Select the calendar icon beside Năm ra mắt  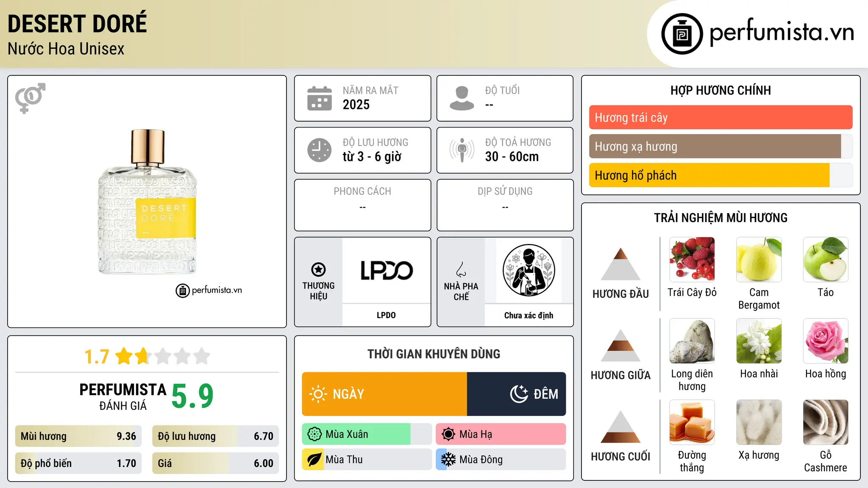[320, 98]
